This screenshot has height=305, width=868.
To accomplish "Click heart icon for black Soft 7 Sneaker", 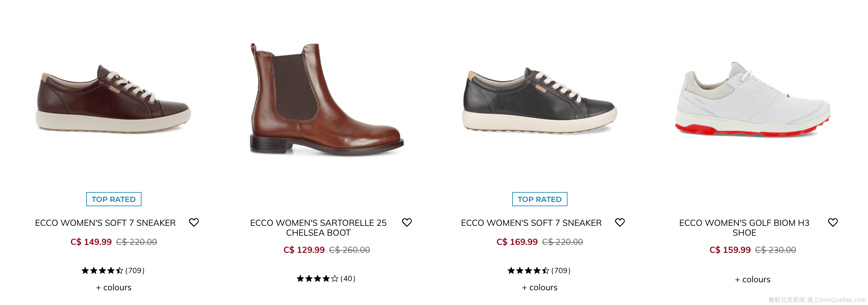I will [x=620, y=222].
